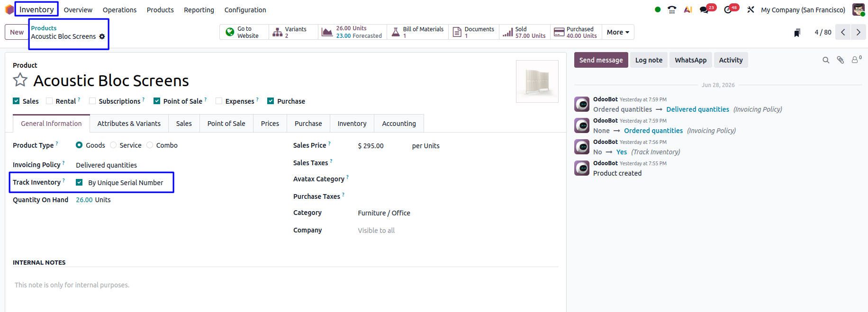The width and height of the screenshot is (868, 312).
Task: Click Go to Website globe button
Action: point(244,32)
